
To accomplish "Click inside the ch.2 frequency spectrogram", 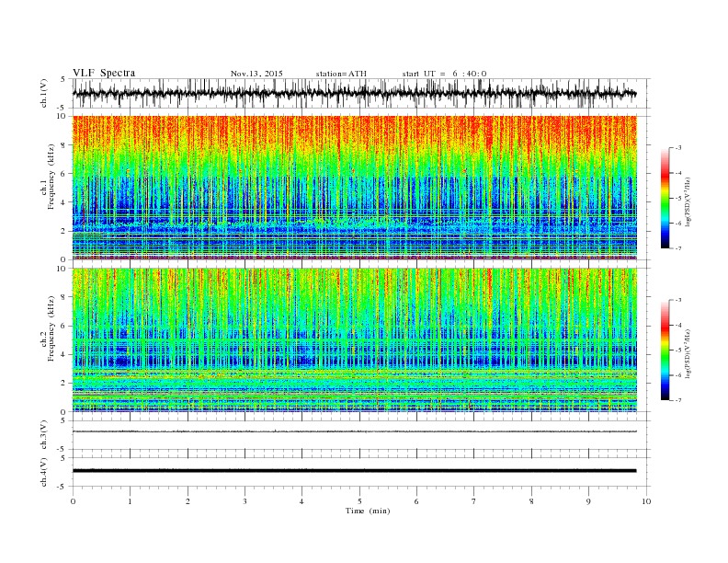I will [x=354, y=340].
